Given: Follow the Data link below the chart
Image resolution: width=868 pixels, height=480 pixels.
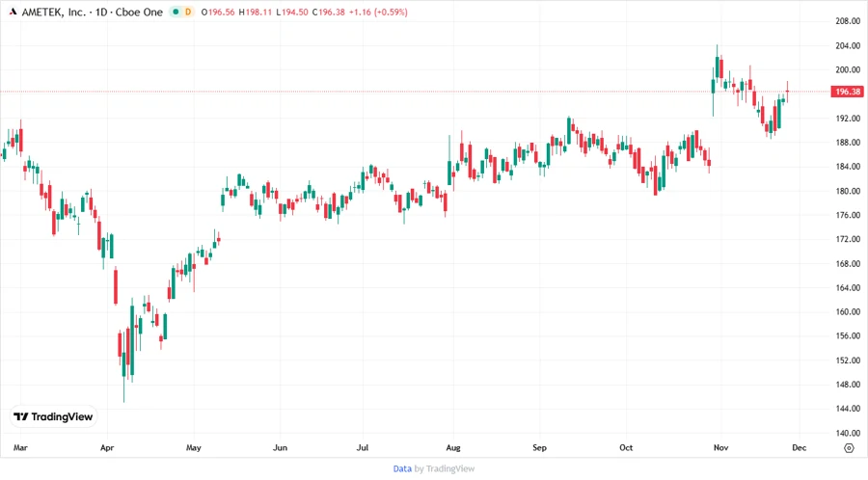Looking at the screenshot, I should (x=402, y=468).
